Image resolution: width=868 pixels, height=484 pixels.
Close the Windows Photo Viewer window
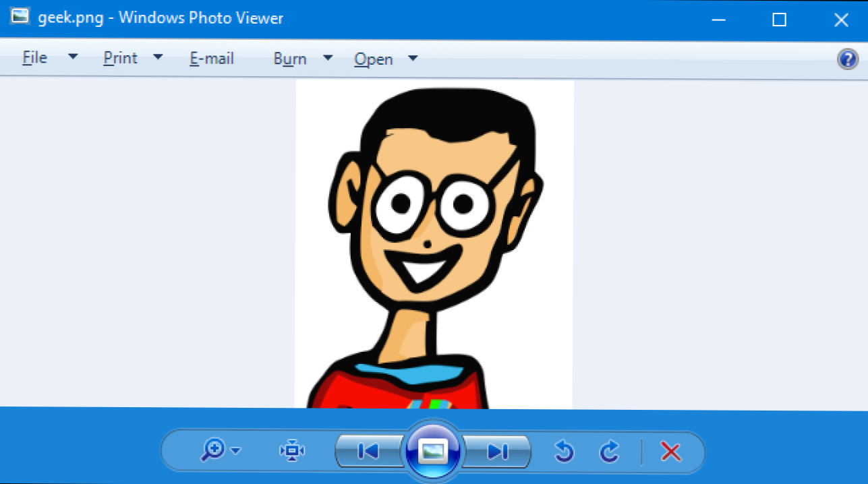coord(840,20)
